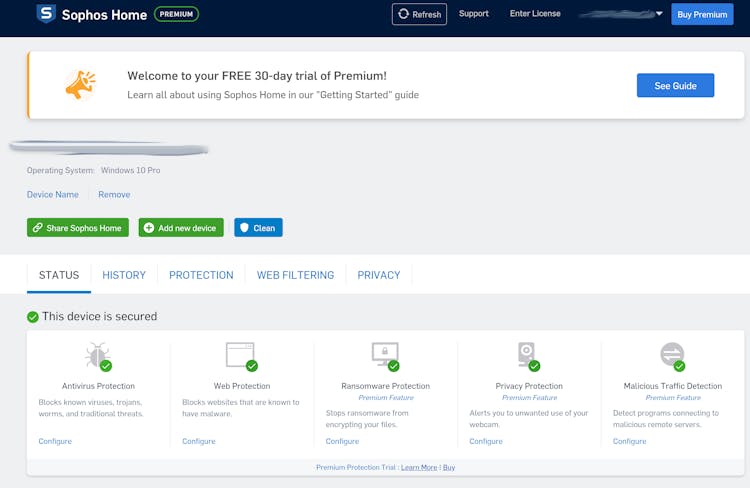This screenshot has height=488, width=750.
Task: Switch to the HISTORY tab
Action: [x=124, y=275]
